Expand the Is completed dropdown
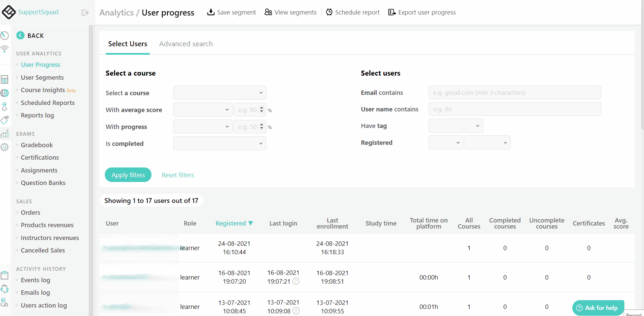The width and height of the screenshot is (644, 316). click(x=219, y=143)
